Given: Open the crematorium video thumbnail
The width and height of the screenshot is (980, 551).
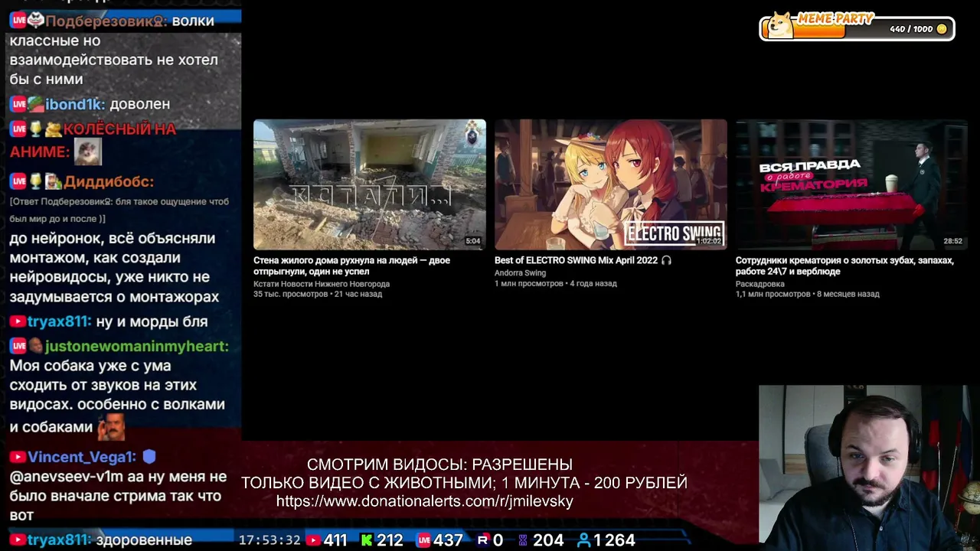Looking at the screenshot, I should coord(851,184).
